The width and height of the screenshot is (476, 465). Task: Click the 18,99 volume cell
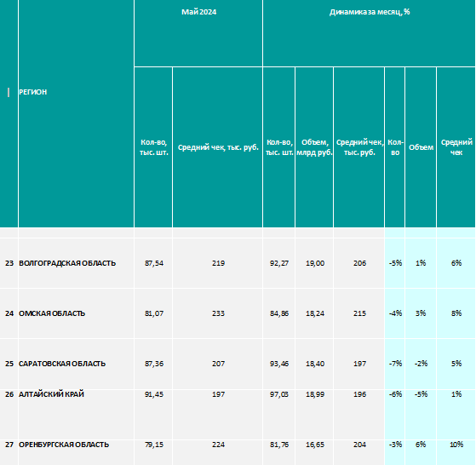coord(314,414)
